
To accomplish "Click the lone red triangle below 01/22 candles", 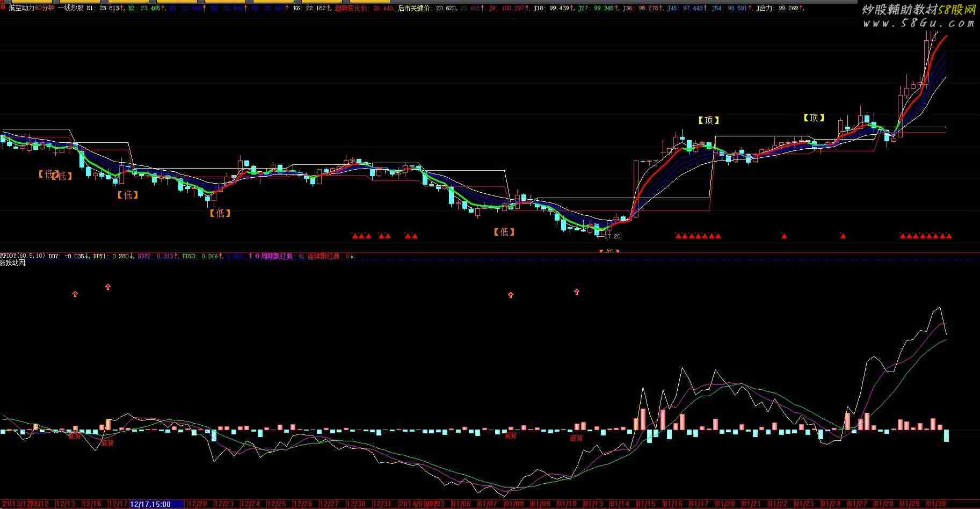I will pyautogui.click(x=784, y=236).
